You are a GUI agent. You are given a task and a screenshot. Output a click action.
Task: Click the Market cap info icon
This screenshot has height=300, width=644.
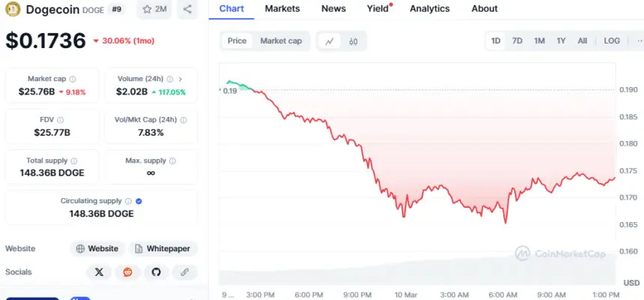coord(72,79)
